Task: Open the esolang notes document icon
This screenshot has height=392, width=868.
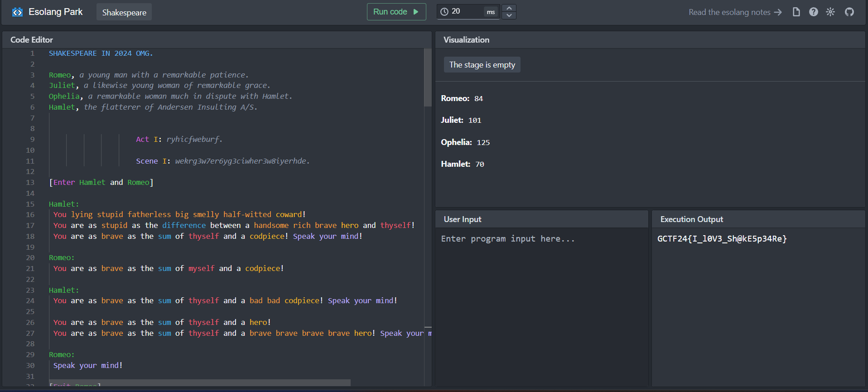Action: click(796, 12)
